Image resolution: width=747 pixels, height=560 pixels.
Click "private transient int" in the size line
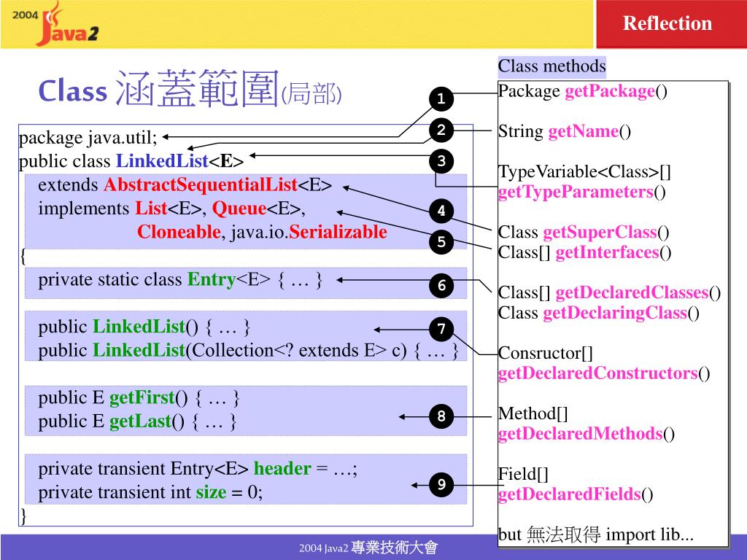(x=115, y=492)
